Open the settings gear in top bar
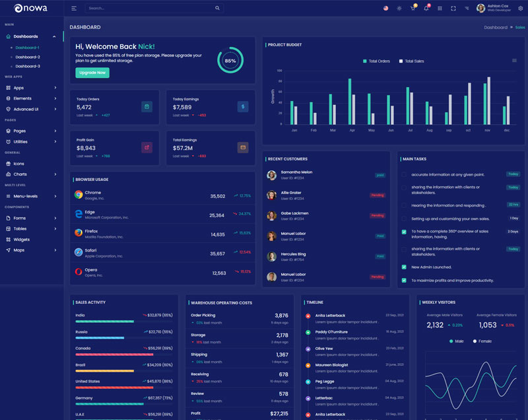 tap(521, 9)
